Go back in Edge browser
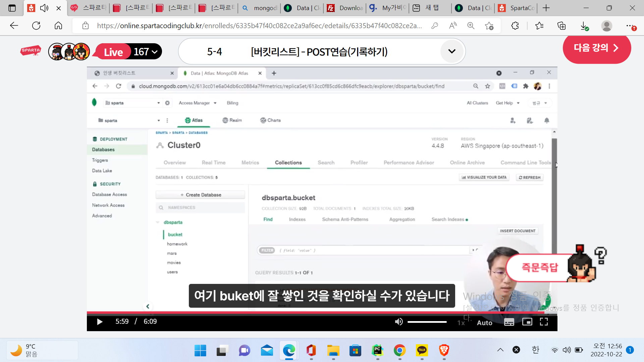 click(14, 25)
